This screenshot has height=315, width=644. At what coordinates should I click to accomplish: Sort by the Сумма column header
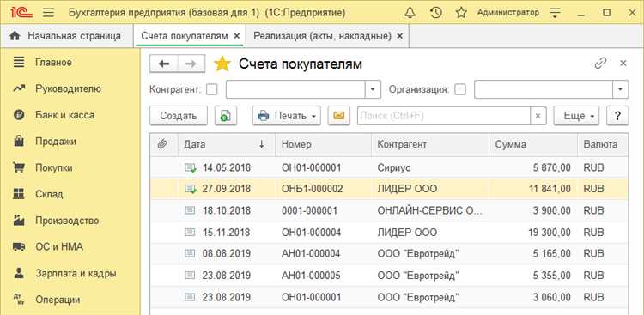pyautogui.click(x=532, y=144)
